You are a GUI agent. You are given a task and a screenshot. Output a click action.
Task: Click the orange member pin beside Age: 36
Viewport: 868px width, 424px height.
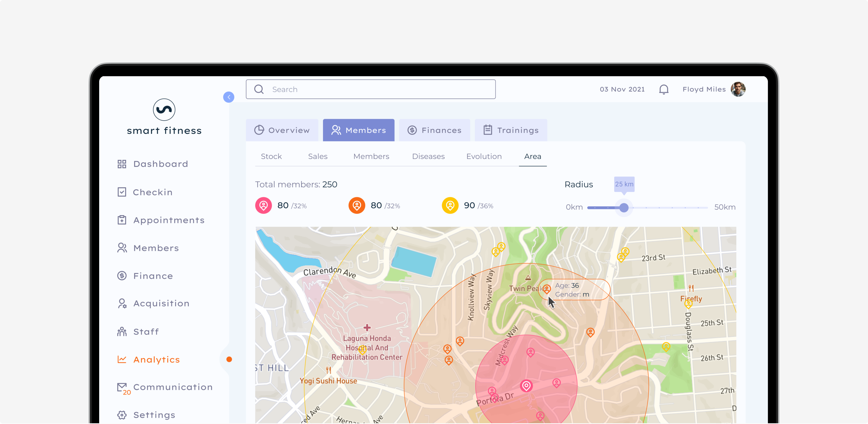pyautogui.click(x=547, y=289)
